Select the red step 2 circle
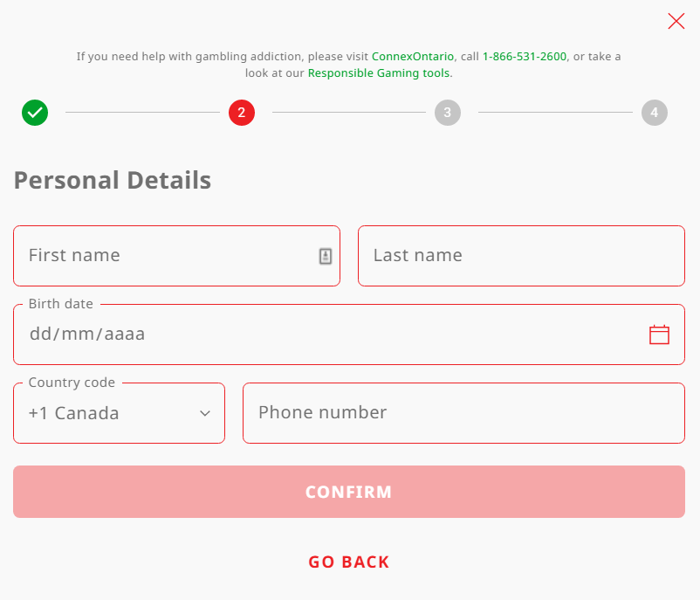The height and width of the screenshot is (600, 700). click(x=242, y=113)
